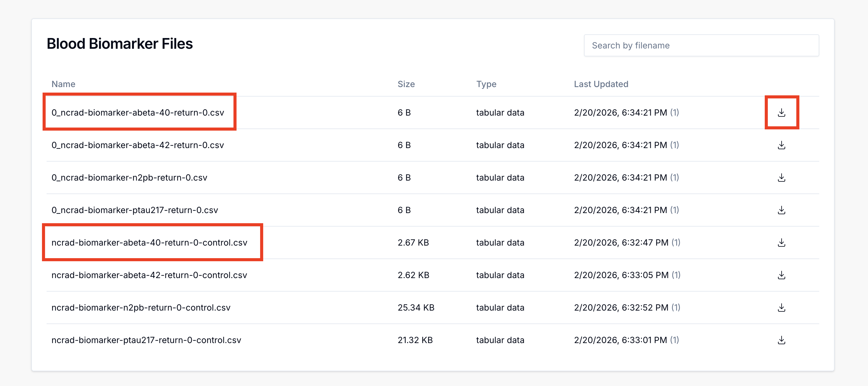Sort files by the Name column
This screenshot has height=386, width=868.
point(63,84)
